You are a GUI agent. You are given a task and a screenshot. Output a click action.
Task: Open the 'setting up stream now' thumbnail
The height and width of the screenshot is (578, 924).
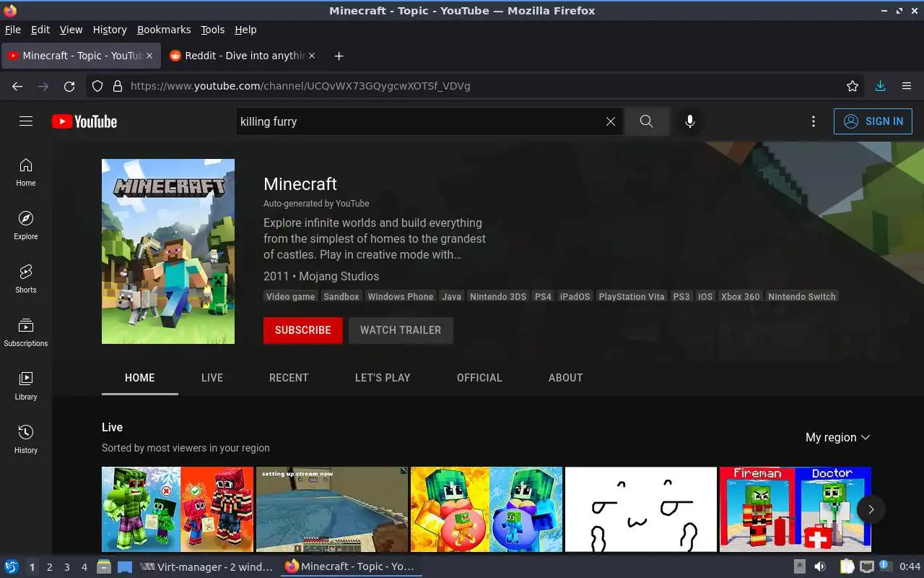332,509
